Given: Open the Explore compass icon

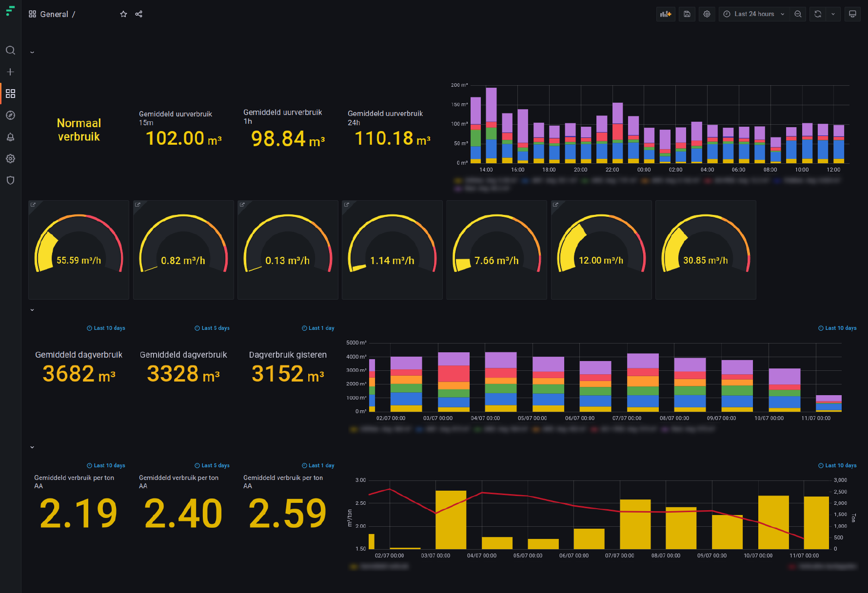Looking at the screenshot, I should click(10, 115).
